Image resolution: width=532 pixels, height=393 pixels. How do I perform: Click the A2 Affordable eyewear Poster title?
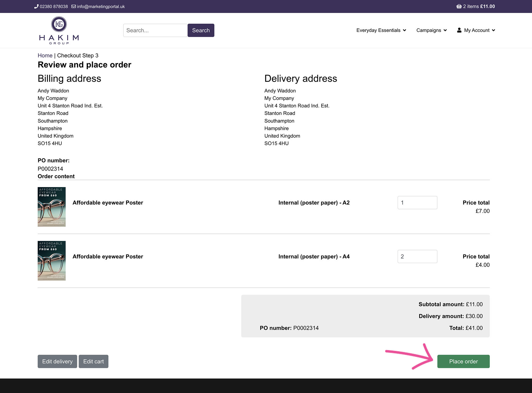(108, 202)
